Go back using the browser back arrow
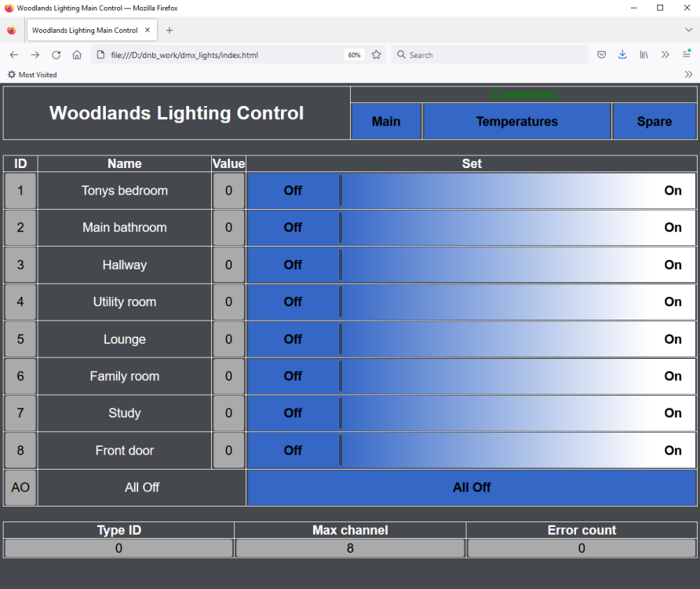This screenshot has height=589, width=700. (x=14, y=55)
